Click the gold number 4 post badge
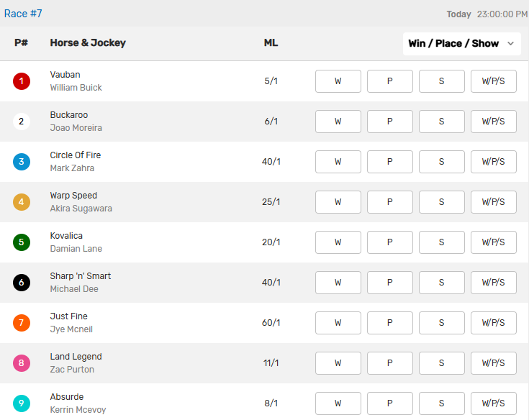This screenshot has height=420, width=529. [21, 202]
